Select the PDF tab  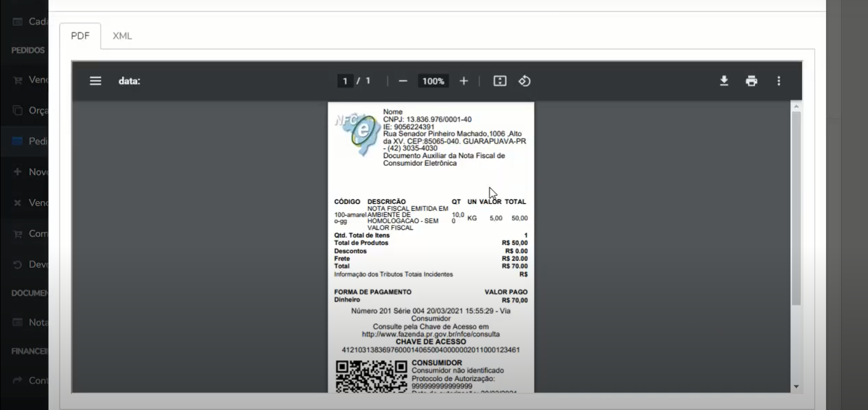[80, 36]
